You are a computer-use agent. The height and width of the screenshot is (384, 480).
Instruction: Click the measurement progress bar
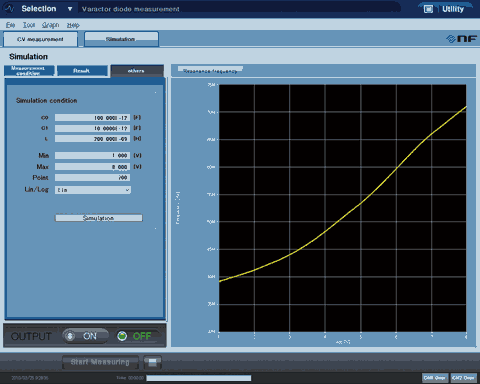[x=199, y=378]
